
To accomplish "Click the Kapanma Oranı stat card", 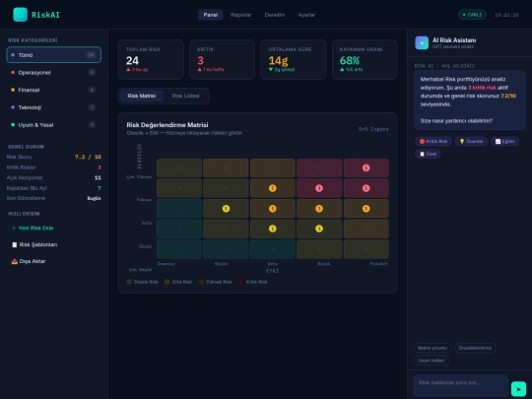I will (x=365, y=59).
